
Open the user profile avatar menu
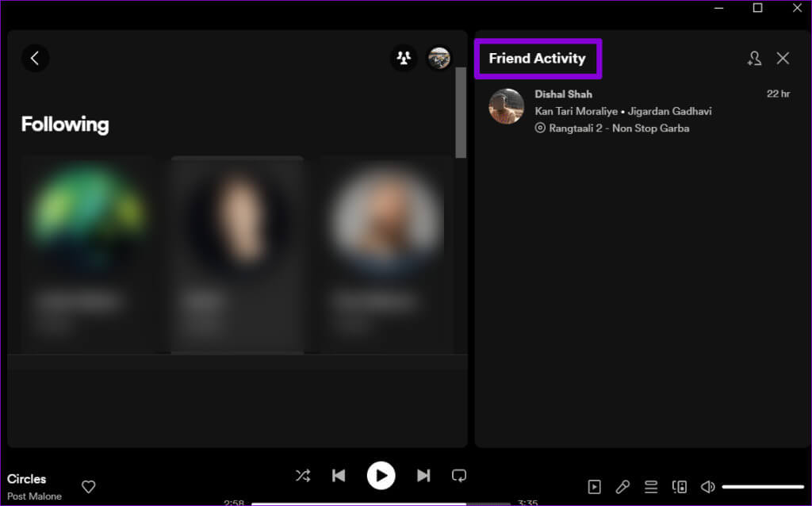(439, 57)
